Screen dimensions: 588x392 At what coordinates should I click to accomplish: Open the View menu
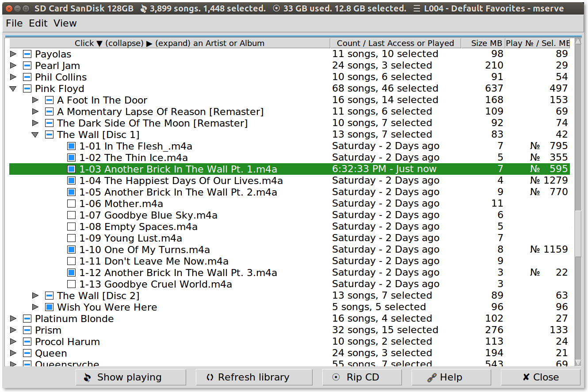click(65, 23)
